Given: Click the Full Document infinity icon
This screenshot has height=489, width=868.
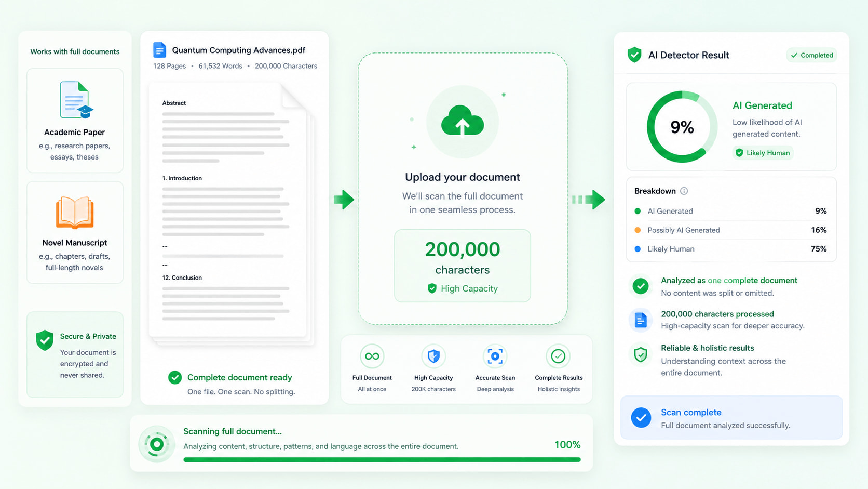Looking at the screenshot, I should pyautogui.click(x=372, y=356).
